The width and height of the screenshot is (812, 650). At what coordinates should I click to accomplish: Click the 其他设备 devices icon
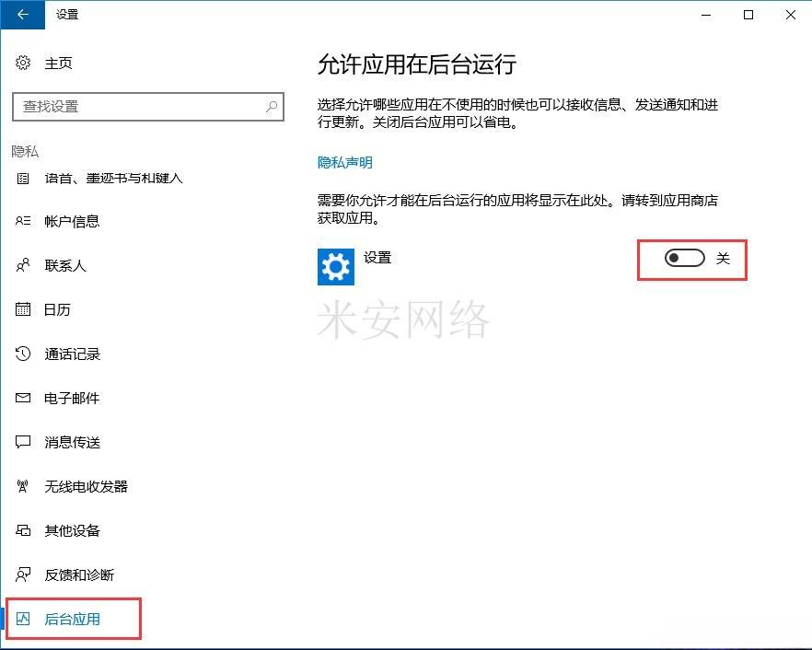tap(23, 530)
